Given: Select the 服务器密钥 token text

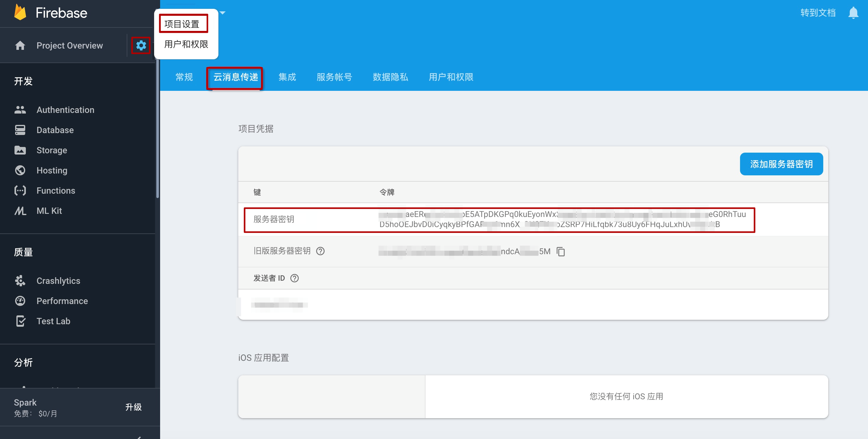Looking at the screenshot, I should [x=562, y=219].
